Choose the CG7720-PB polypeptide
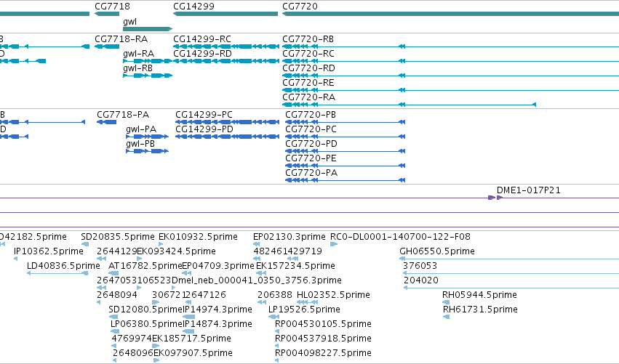 coord(311,115)
